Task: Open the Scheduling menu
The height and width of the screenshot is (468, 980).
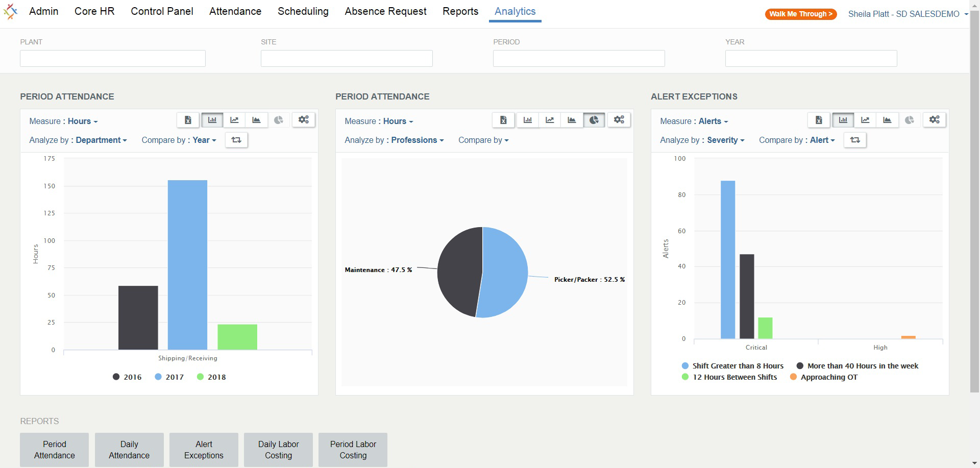Action: [303, 11]
